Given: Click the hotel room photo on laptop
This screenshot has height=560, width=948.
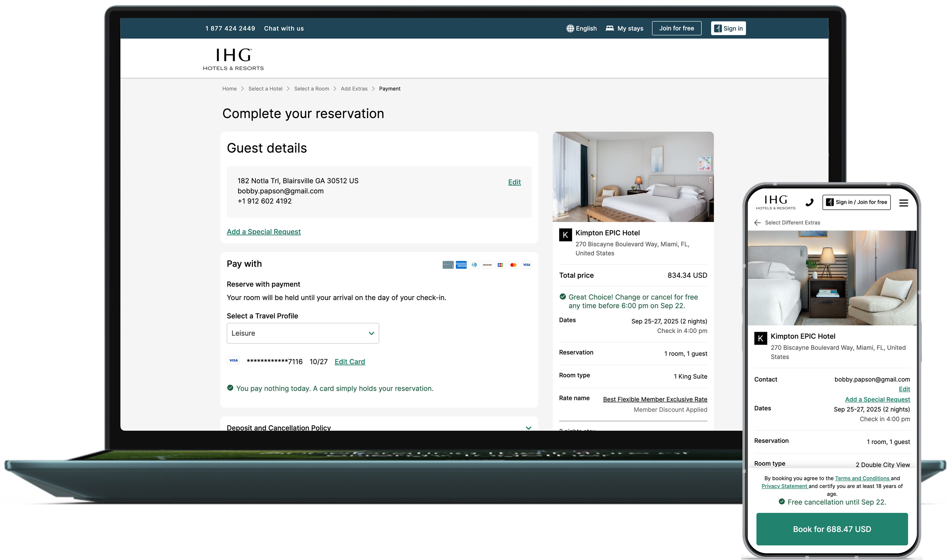Looking at the screenshot, I should coord(633,176).
